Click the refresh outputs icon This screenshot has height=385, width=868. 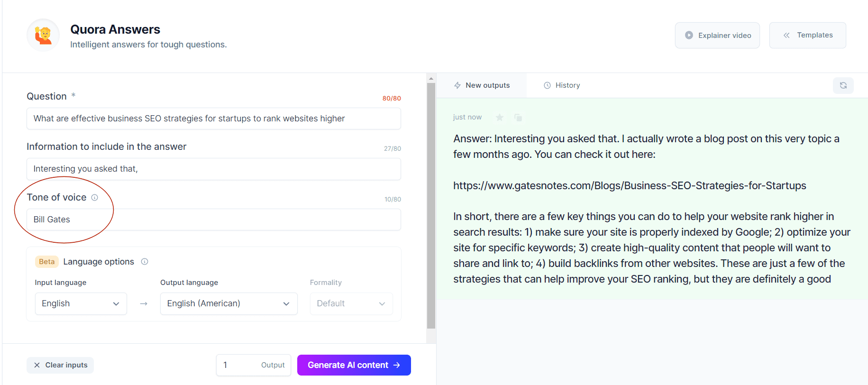[843, 85]
